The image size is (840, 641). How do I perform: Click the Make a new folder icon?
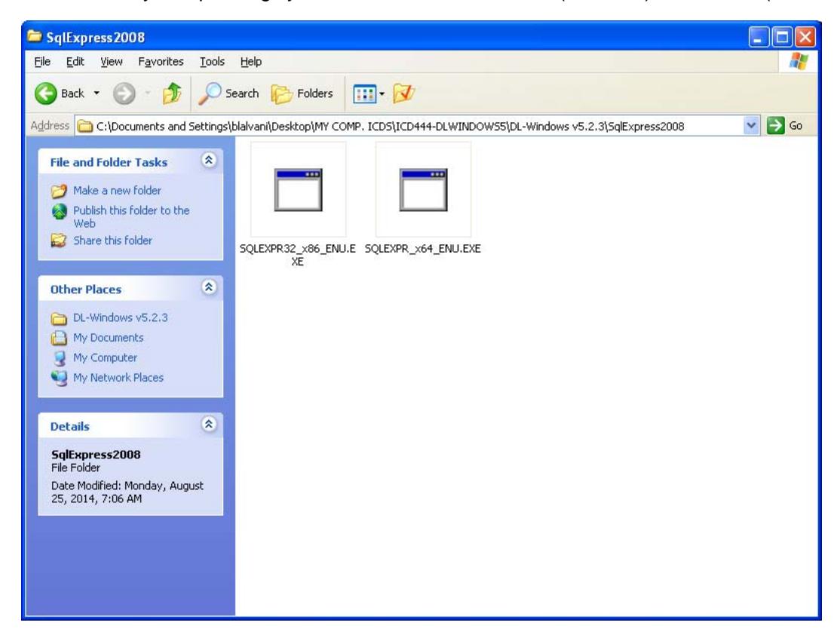[59, 191]
